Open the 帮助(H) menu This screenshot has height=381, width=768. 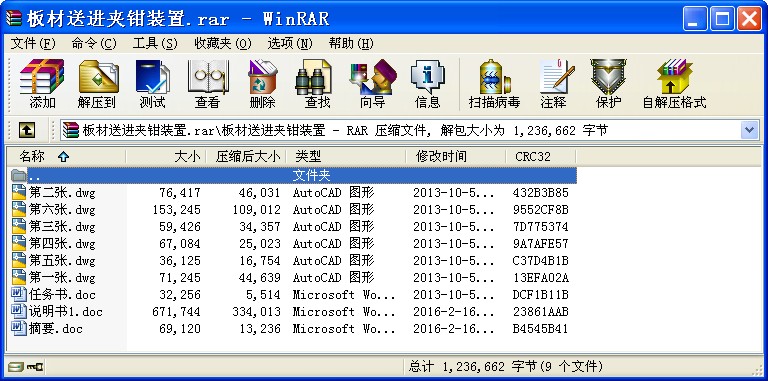tap(351, 44)
